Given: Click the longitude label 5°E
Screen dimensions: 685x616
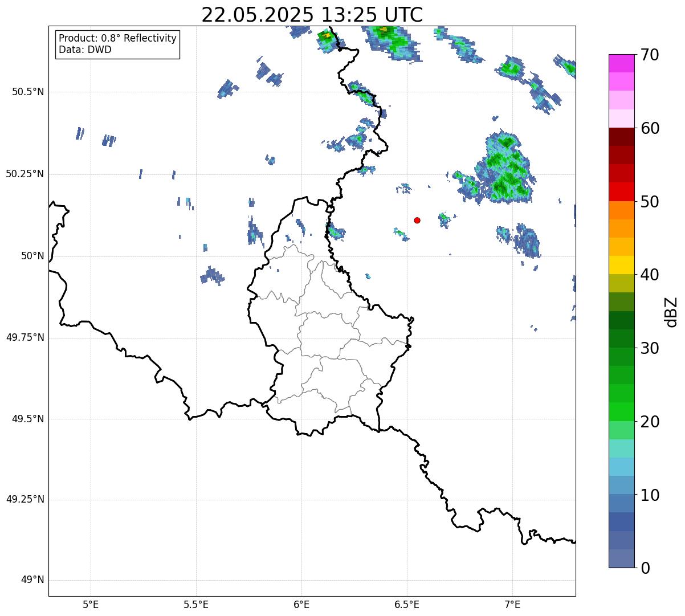Looking at the screenshot, I should 91,604.
